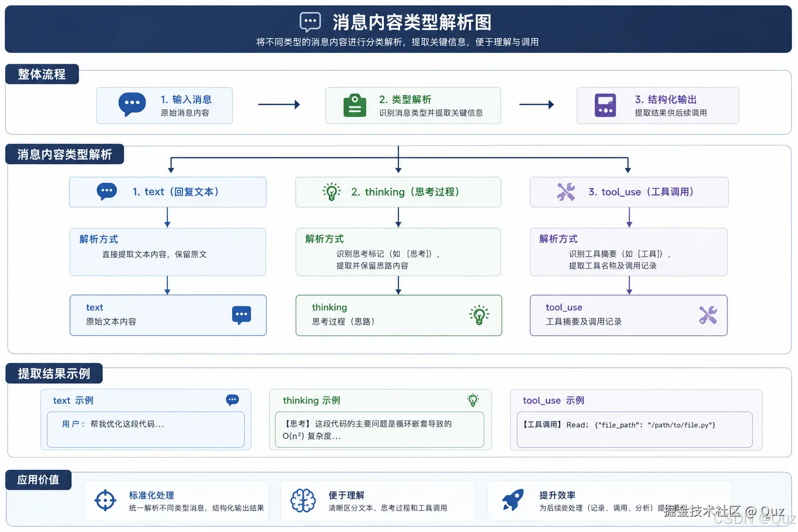Click the 便于理解 heading

[x=346, y=495]
